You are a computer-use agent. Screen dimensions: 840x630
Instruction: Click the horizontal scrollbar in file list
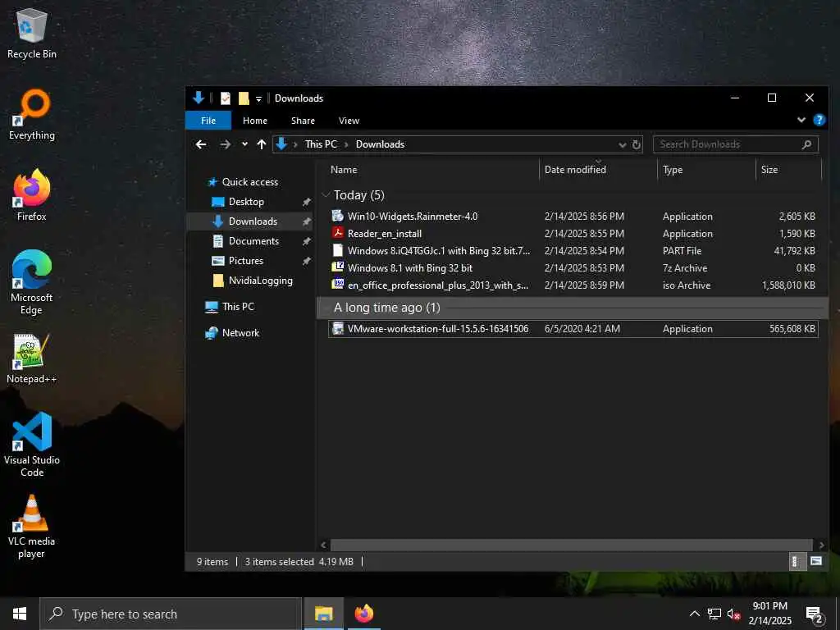coord(571,546)
